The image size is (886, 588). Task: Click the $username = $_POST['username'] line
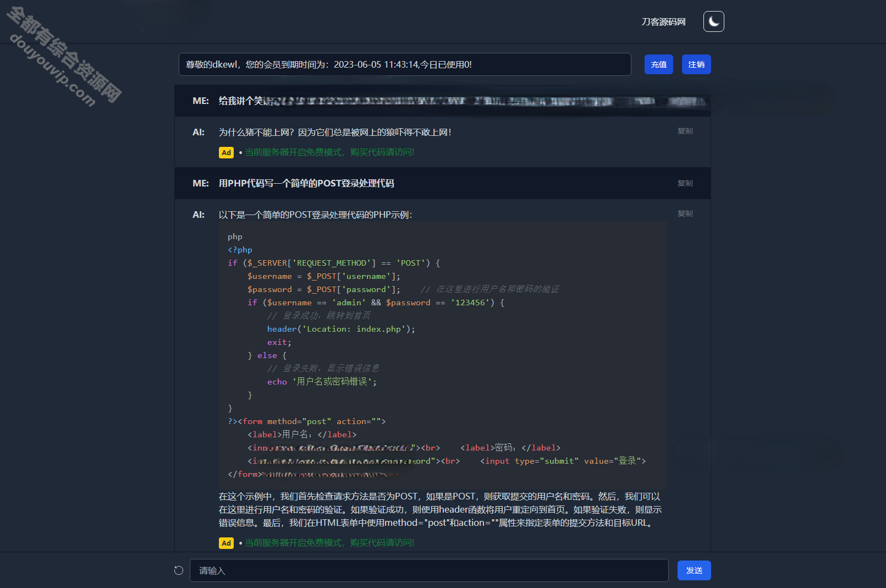coord(324,276)
